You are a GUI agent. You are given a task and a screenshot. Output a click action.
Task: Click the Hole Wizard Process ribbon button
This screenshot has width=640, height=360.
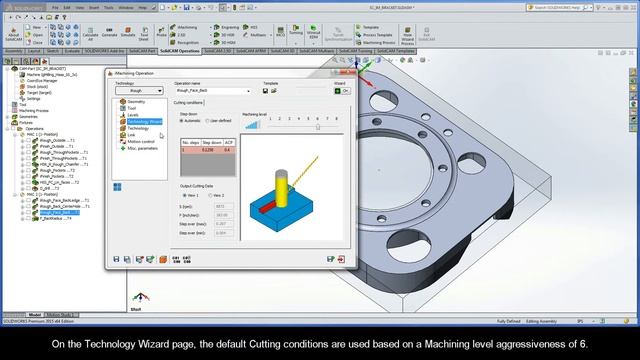pyautogui.click(x=407, y=35)
